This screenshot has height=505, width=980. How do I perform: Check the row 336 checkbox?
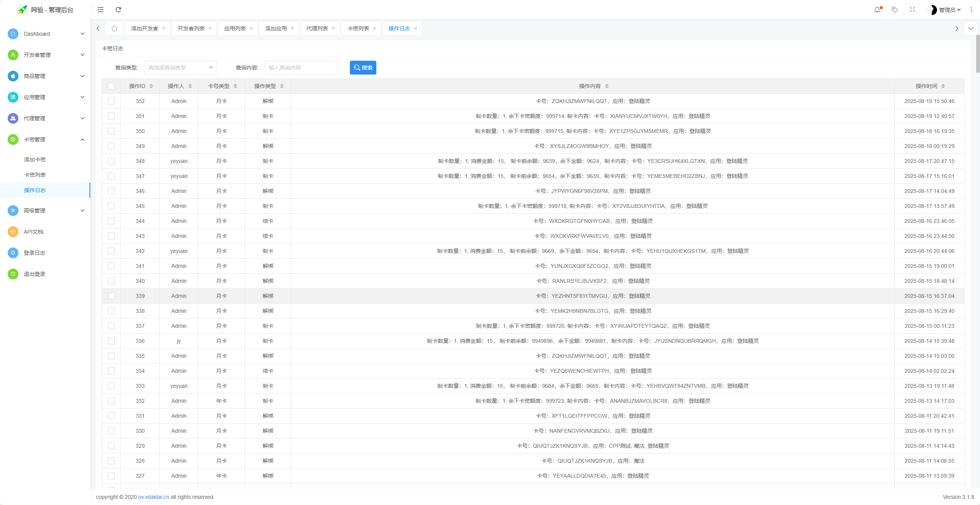point(111,341)
